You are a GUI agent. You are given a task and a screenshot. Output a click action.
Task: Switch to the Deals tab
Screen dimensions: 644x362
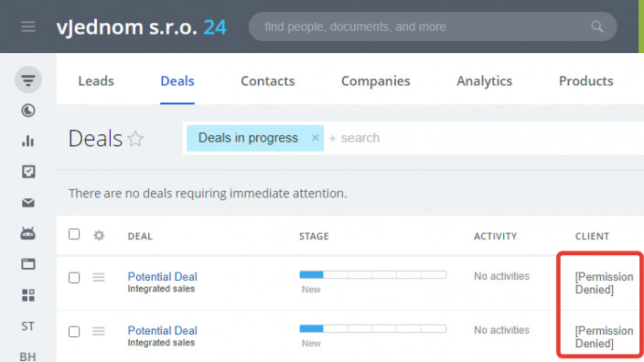[x=177, y=80]
